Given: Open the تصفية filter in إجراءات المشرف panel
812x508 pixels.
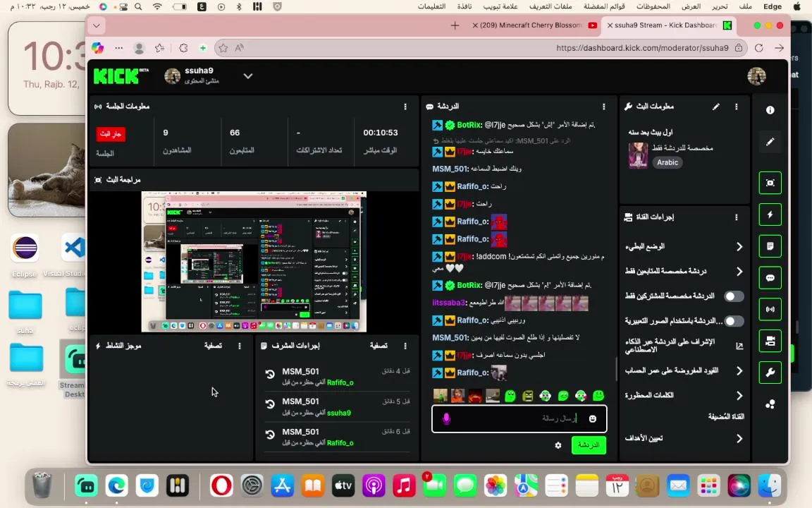Looking at the screenshot, I should coord(379,346).
